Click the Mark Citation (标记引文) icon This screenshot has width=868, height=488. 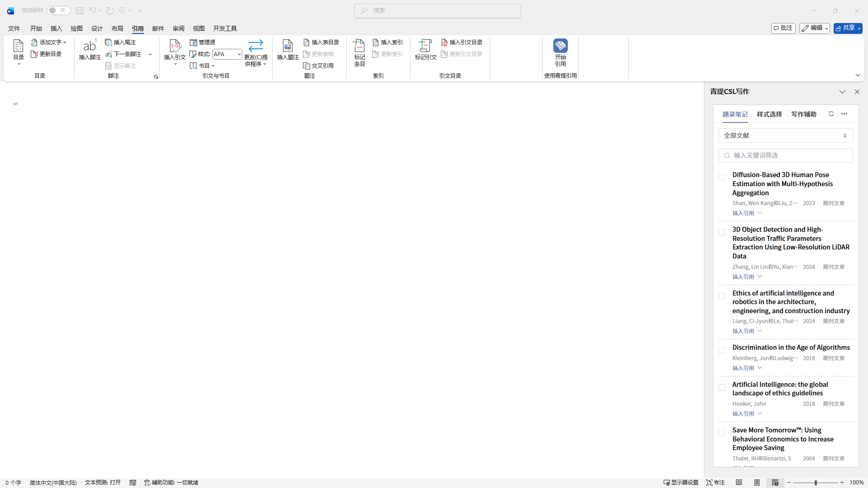coord(425,46)
